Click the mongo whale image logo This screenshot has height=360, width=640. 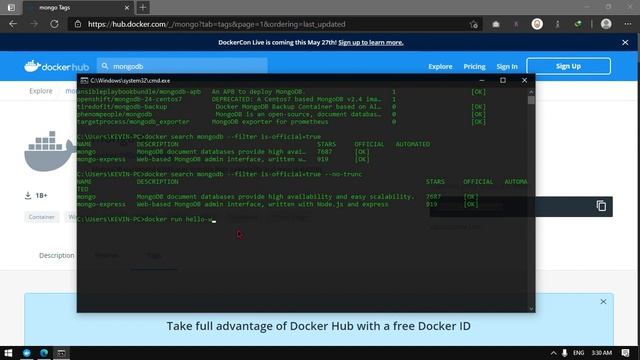pos(49,151)
